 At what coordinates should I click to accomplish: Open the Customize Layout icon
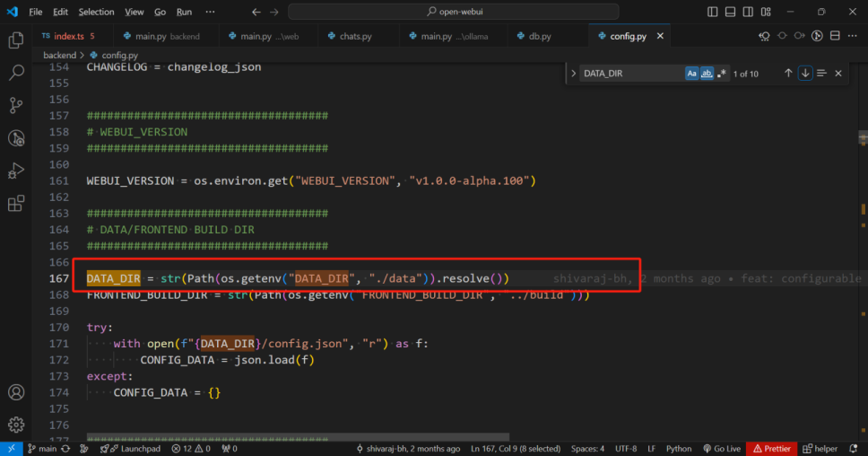click(x=766, y=12)
